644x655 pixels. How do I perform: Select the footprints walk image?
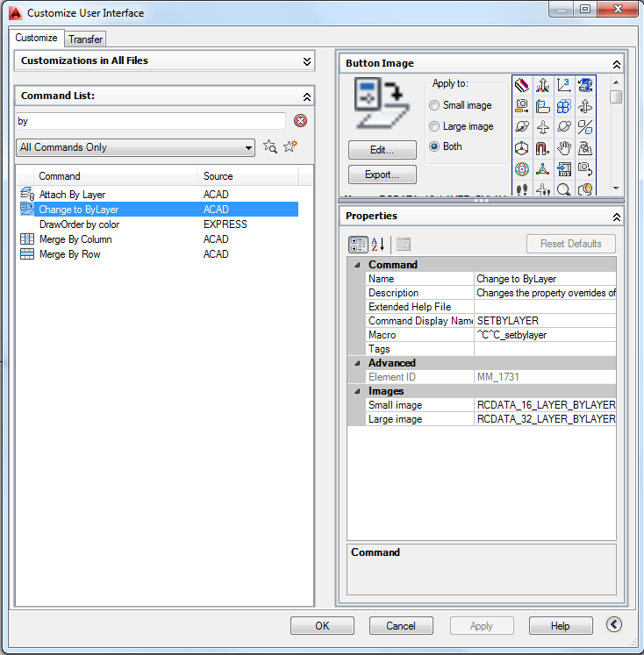[x=522, y=189]
